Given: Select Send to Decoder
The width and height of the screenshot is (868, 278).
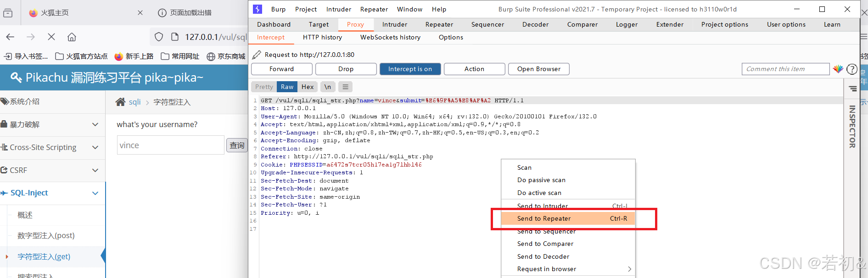Looking at the screenshot, I should pos(568,257).
